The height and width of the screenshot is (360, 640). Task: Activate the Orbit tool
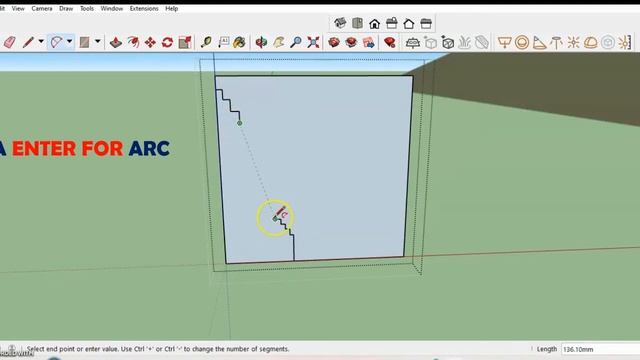[261, 42]
